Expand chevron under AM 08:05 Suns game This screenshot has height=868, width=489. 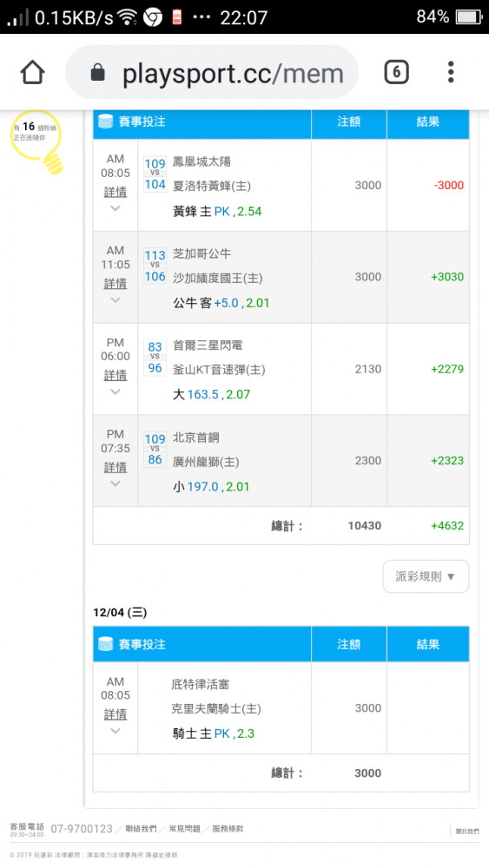(x=116, y=208)
